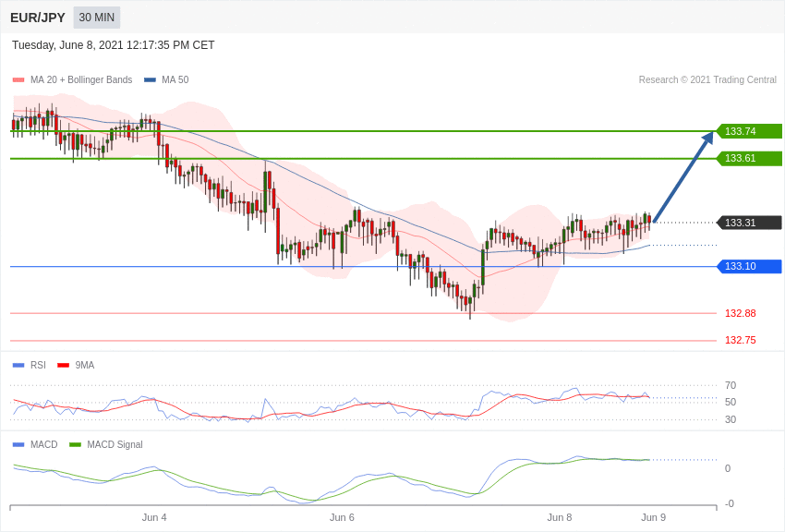Click the MACD 0 axis value
The image size is (785, 532).
point(728,468)
